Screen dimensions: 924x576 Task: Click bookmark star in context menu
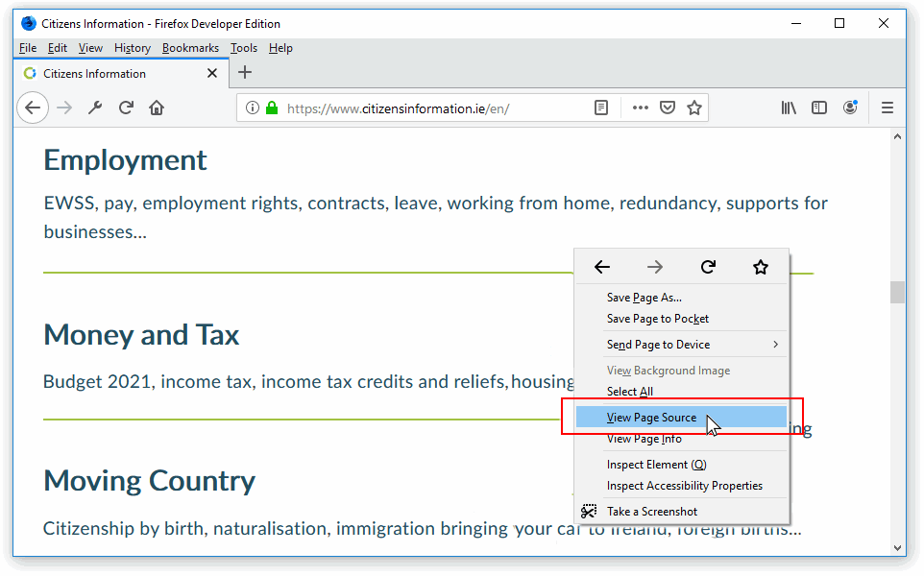point(761,268)
